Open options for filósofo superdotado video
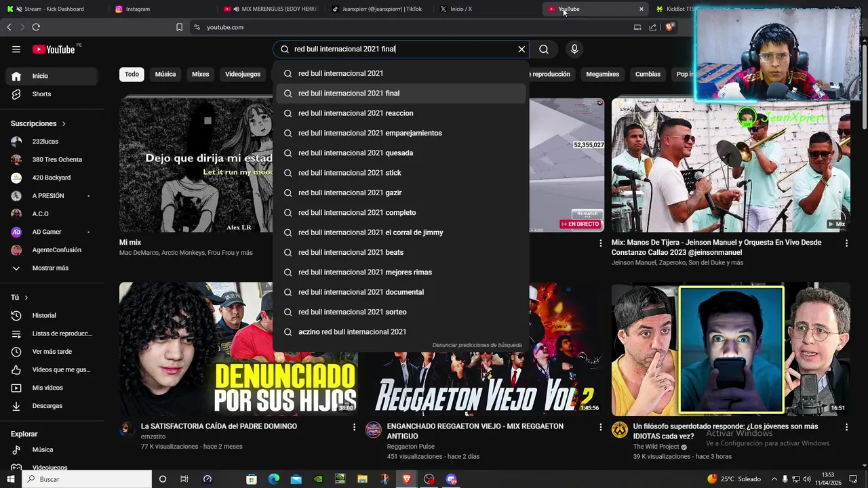Image resolution: width=868 pixels, height=488 pixels. [846, 427]
